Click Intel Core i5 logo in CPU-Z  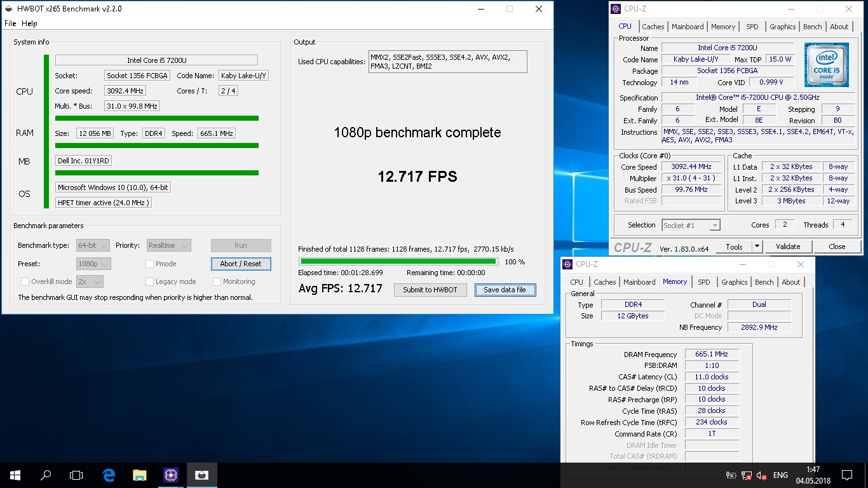click(x=827, y=64)
